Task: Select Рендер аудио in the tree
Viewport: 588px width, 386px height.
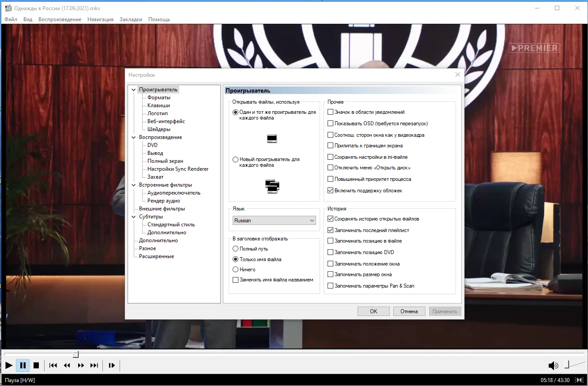Action: click(x=164, y=201)
